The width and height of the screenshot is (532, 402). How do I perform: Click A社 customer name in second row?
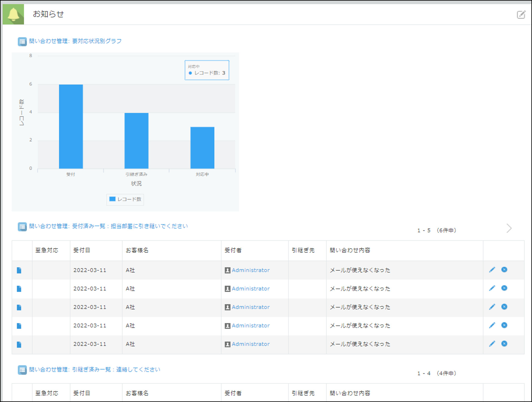point(130,289)
